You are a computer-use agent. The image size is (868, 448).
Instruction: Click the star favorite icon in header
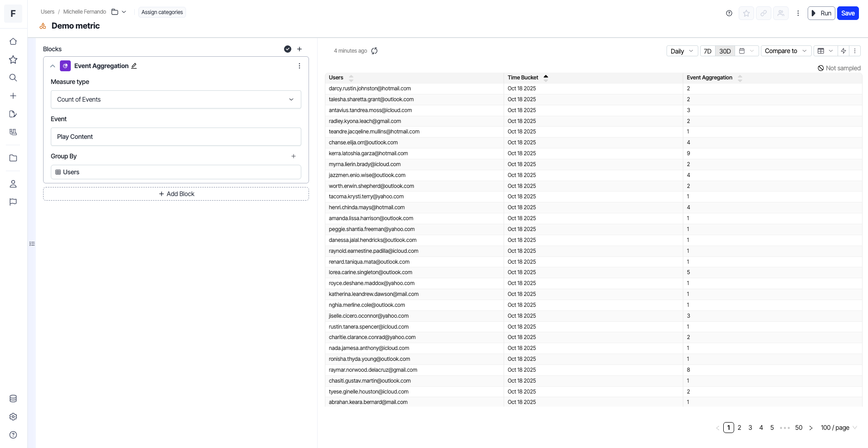click(746, 13)
